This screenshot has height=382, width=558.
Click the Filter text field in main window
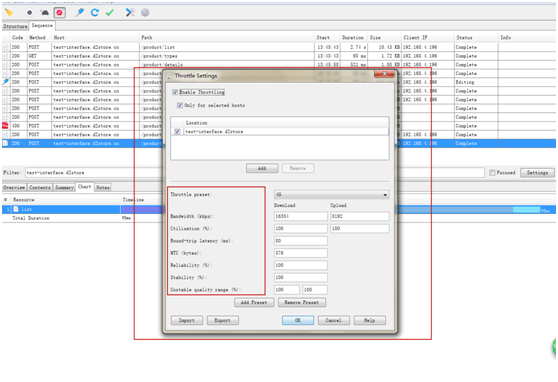coord(254,173)
